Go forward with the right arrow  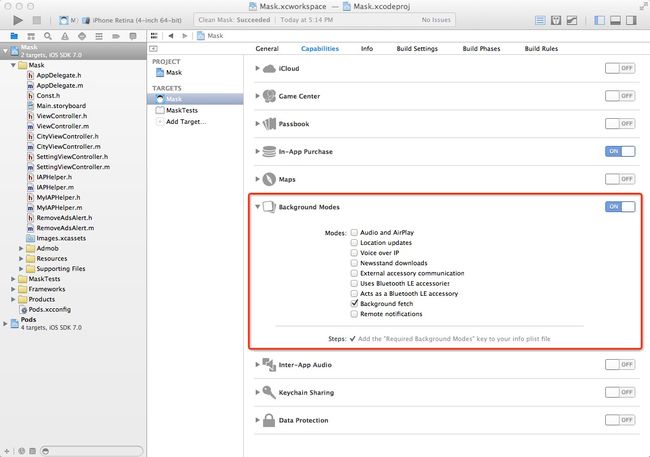pos(185,36)
